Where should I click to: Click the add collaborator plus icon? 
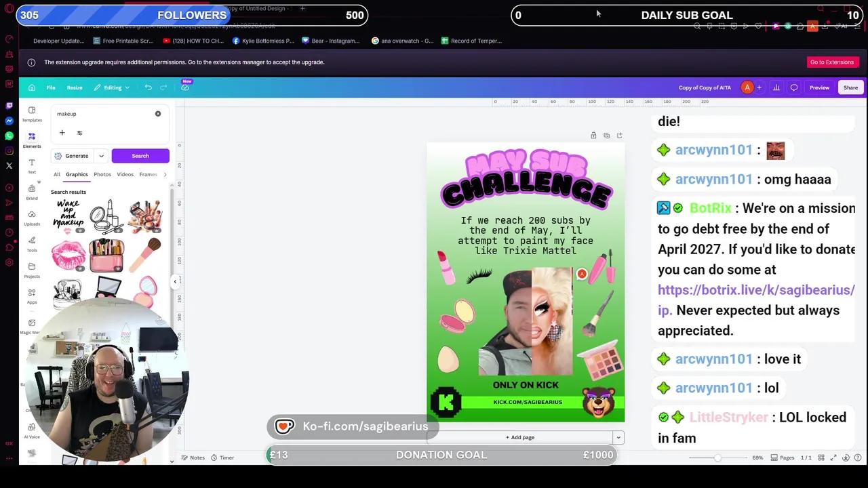click(759, 87)
